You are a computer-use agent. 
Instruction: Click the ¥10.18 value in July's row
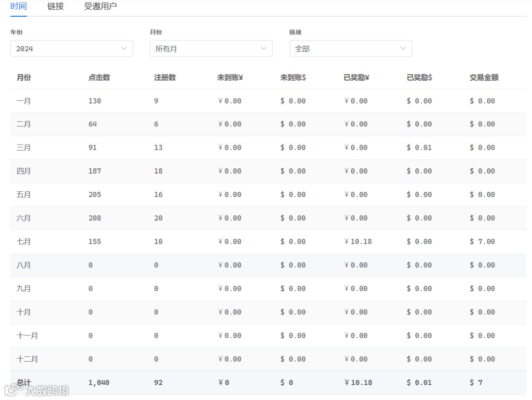pos(358,242)
